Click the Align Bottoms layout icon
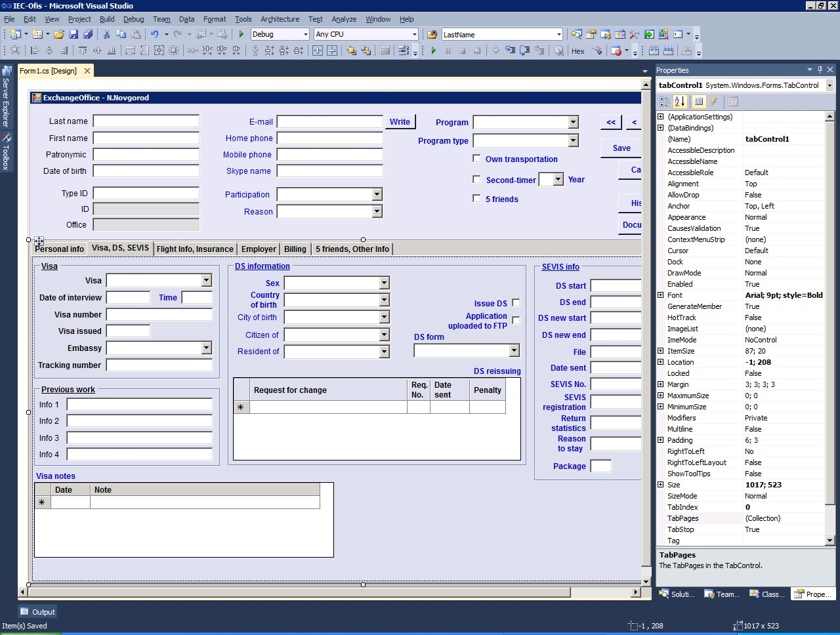This screenshot has width=840, height=635. pyautogui.click(x=112, y=51)
